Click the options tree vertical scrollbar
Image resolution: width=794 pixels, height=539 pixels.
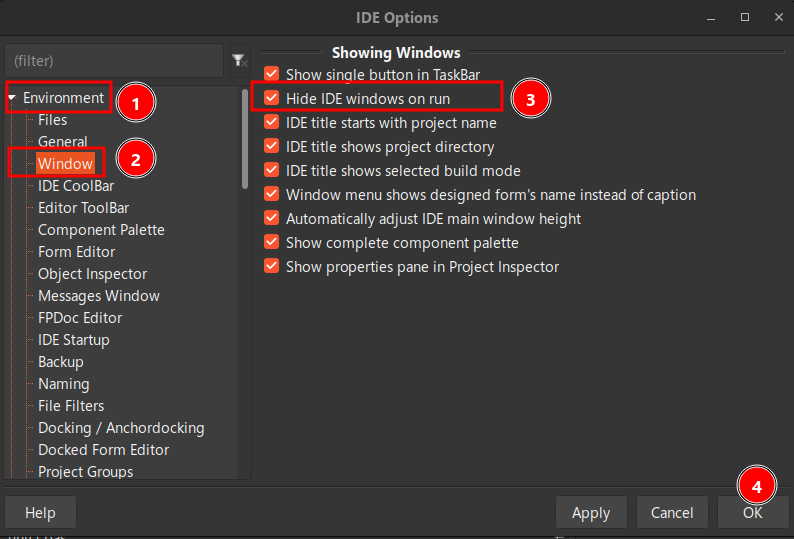coord(245,140)
